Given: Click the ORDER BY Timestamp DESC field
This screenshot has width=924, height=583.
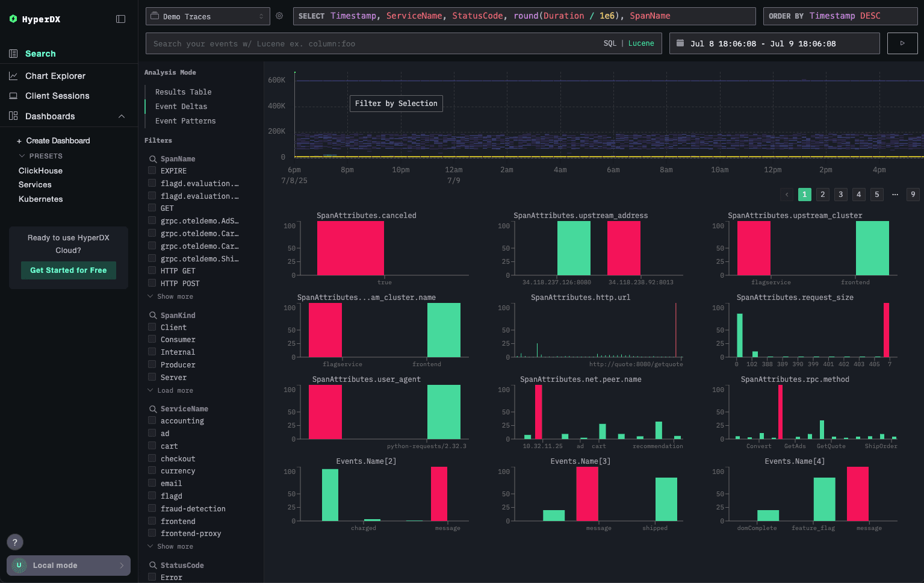Looking at the screenshot, I should 840,16.
